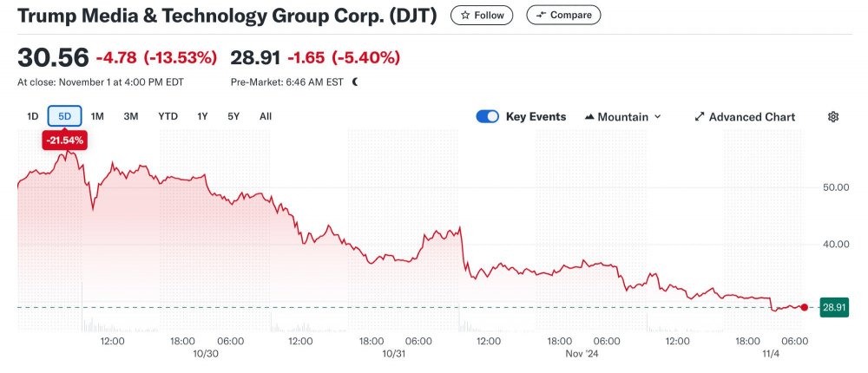Follow the DJT stock
The image size is (868, 373).
tap(482, 15)
